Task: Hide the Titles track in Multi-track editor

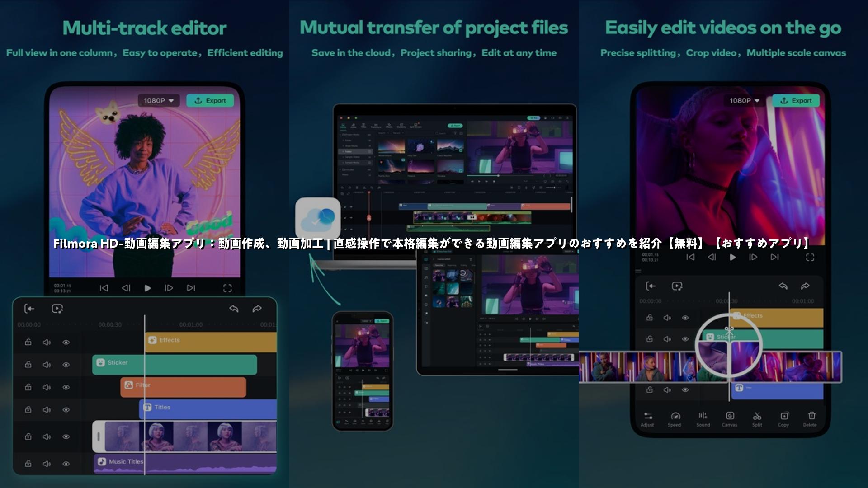Action: (66, 409)
